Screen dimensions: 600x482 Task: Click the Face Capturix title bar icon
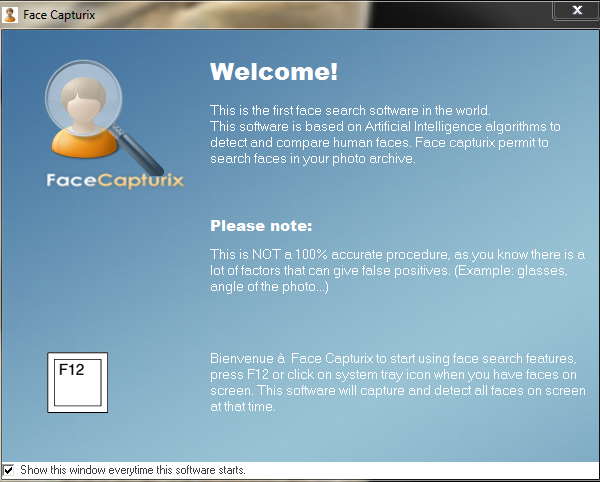click(10, 15)
